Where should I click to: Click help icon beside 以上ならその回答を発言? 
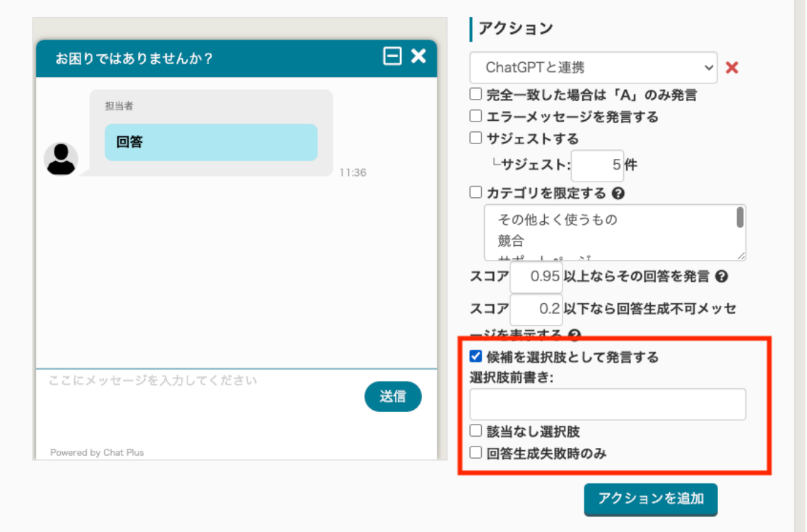721,276
